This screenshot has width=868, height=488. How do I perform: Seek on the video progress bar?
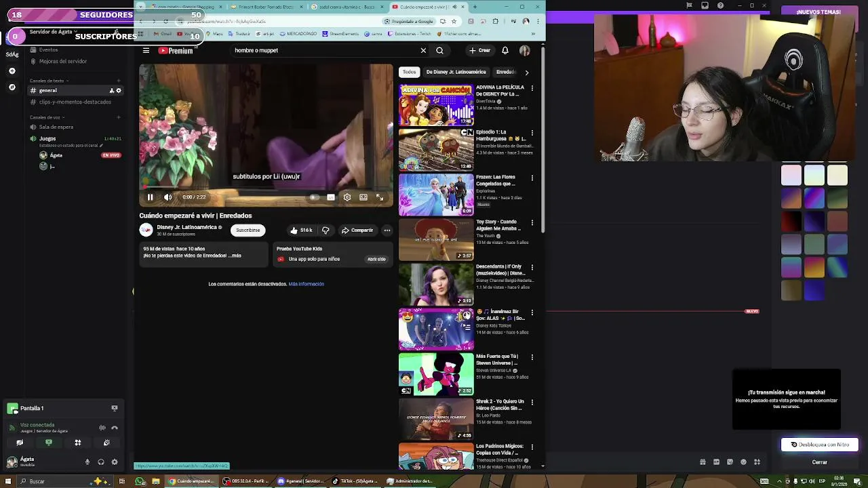266,188
